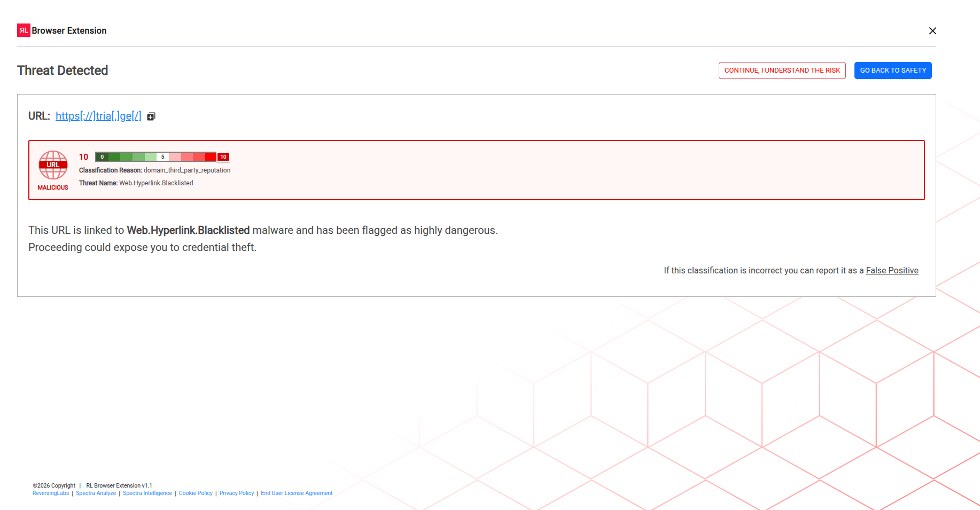The height and width of the screenshot is (510, 980).
Task: Open the Spectra Analyze link
Action: coord(96,493)
